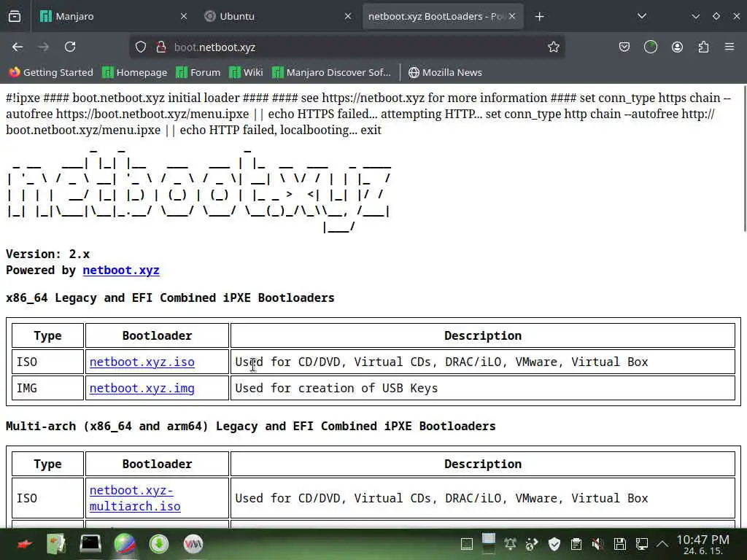Close the netboot.xyz BootLoaders tab
This screenshot has height=560, width=747.
coord(512,17)
